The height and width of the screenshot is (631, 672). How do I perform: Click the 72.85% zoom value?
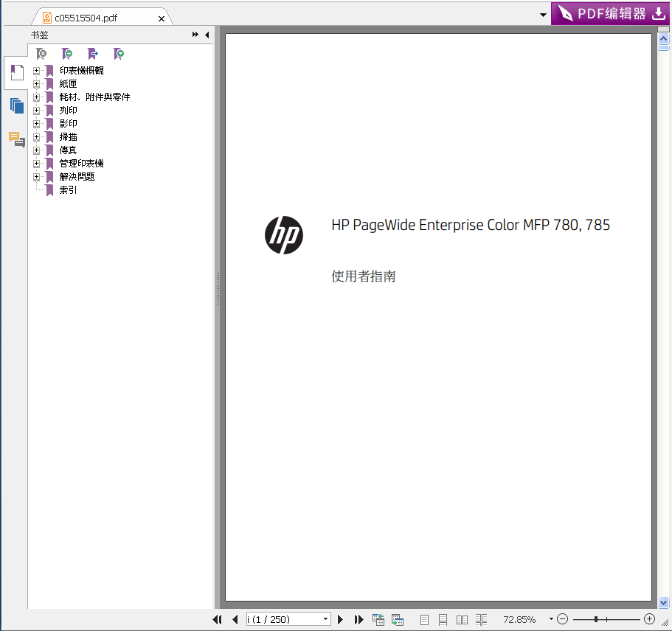[x=519, y=619]
